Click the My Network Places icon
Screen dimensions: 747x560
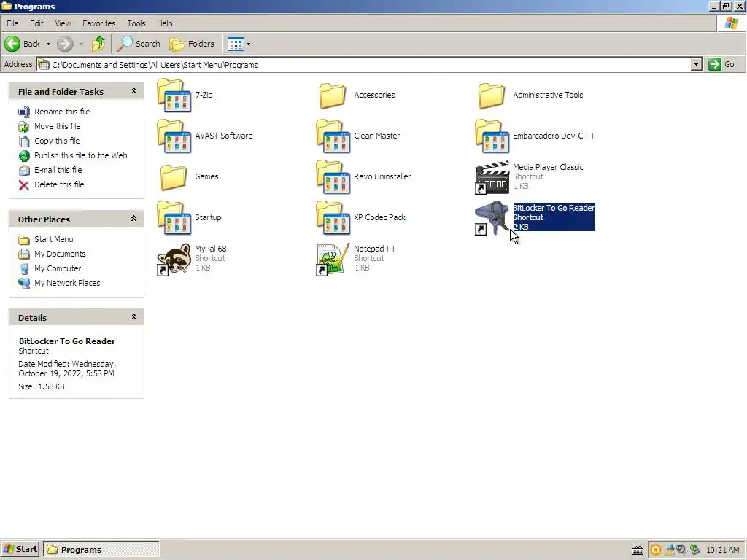pyautogui.click(x=24, y=284)
